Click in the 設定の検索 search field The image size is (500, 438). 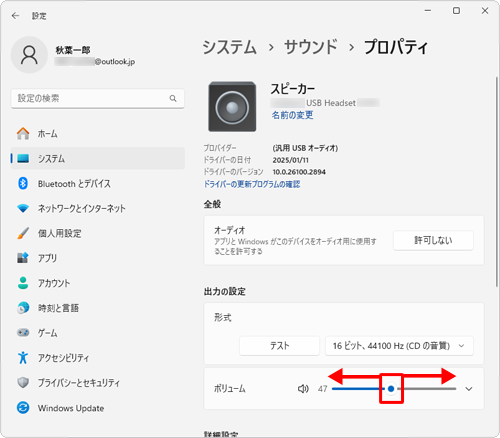97,98
